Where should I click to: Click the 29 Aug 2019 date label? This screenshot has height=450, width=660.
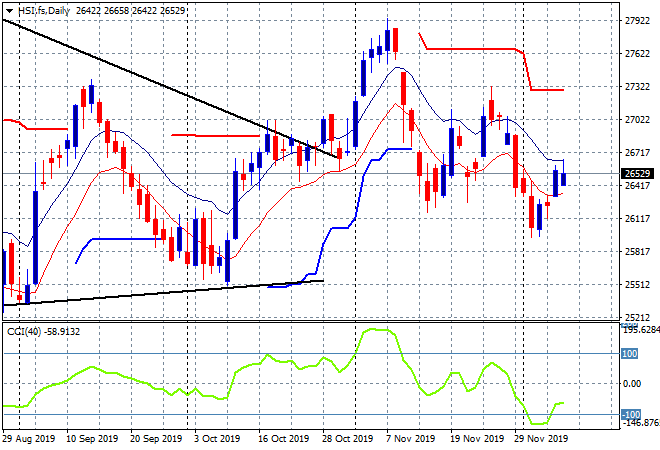tap(29, 439)
